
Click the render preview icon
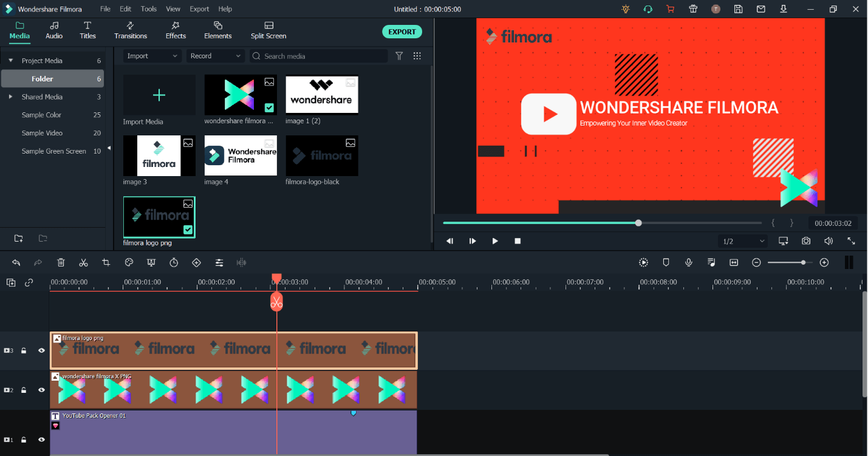click(x=644, y=262)
